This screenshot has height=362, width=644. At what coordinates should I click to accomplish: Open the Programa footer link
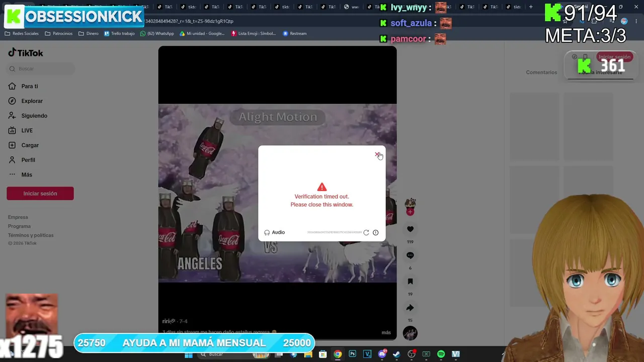pyautogui.click(x=19, y=226)
